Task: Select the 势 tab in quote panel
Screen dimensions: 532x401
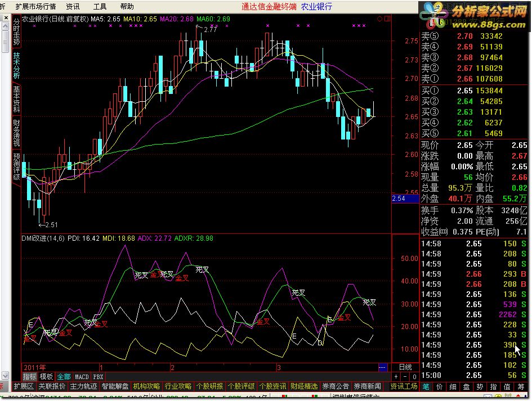Action: pos(480,387)
